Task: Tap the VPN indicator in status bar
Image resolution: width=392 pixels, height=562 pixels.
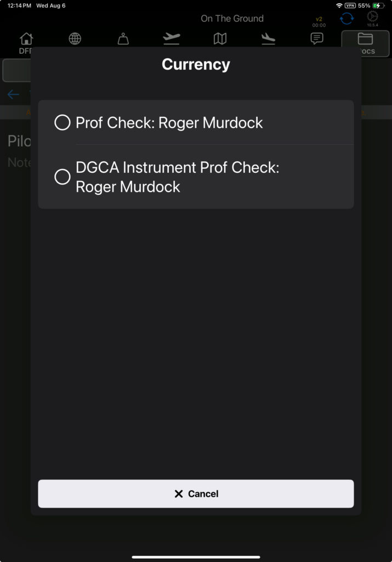Action: point(350,5)
